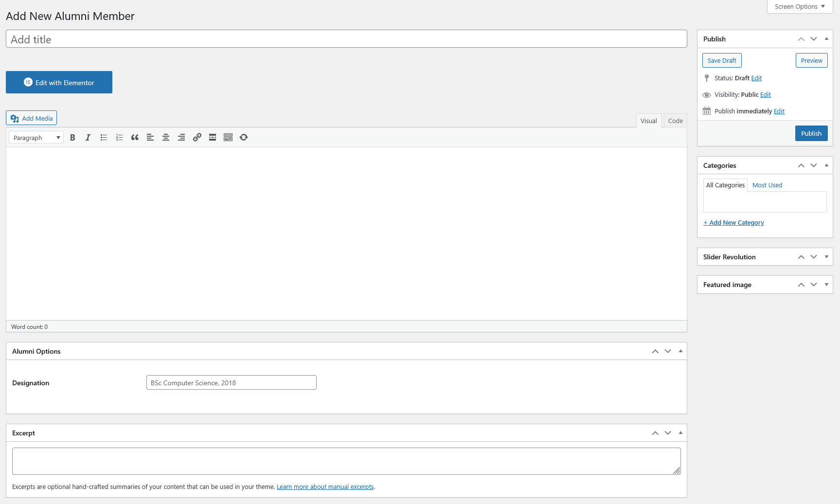Click the Preview button
Viewport: 840px width, 504px height.
[811, 60]
